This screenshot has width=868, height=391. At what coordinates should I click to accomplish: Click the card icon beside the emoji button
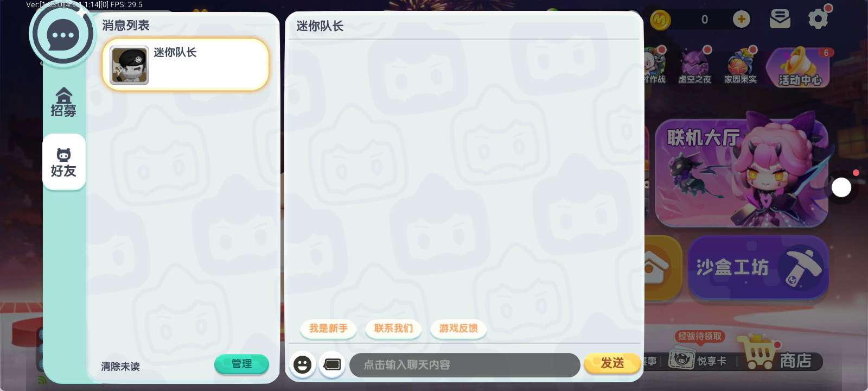[332, 364]
